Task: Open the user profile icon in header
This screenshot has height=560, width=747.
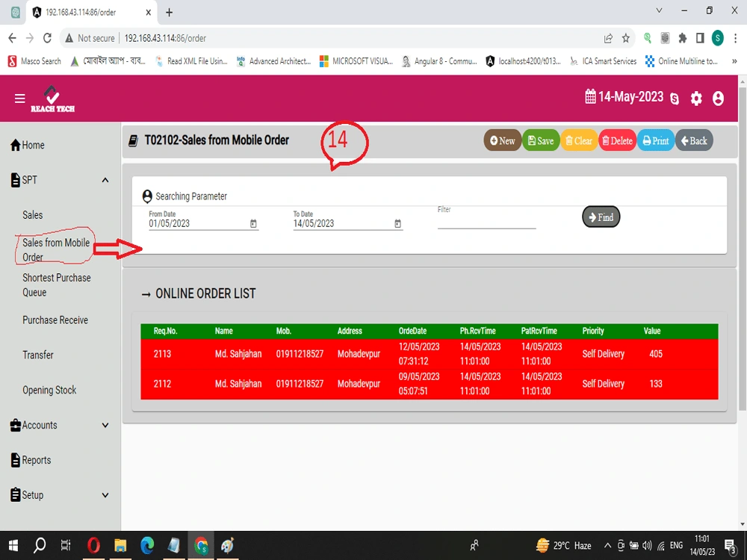Action: pos(718,99)
